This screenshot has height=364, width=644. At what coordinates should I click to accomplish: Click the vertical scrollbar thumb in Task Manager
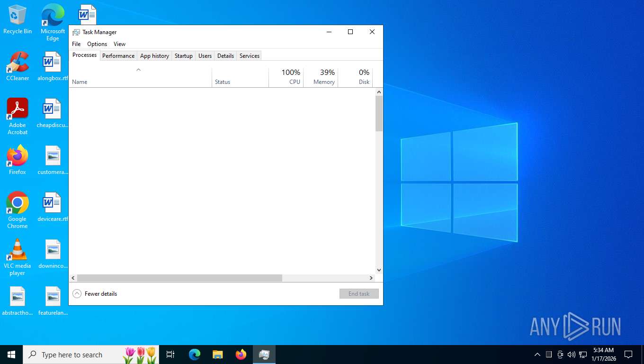click(379, 113)
